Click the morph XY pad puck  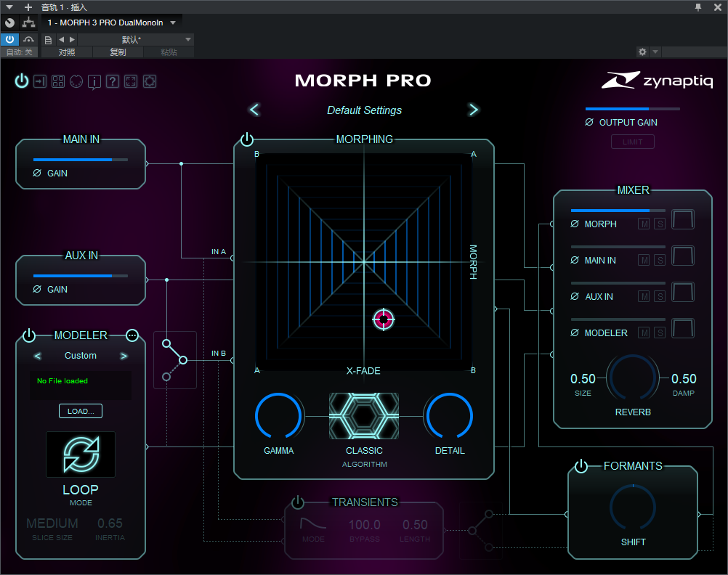(384, 319)
